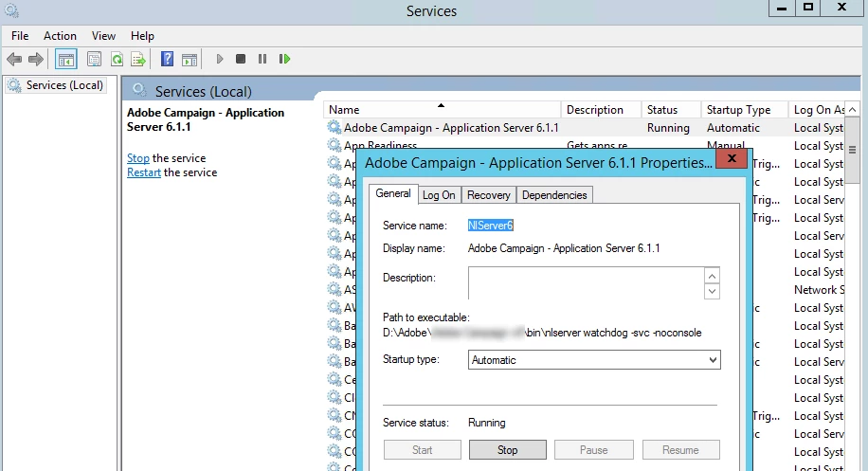This screenshot has width=868, height=471.
Task: Switch to the Log On tab
Action: [x=439, y=195]
